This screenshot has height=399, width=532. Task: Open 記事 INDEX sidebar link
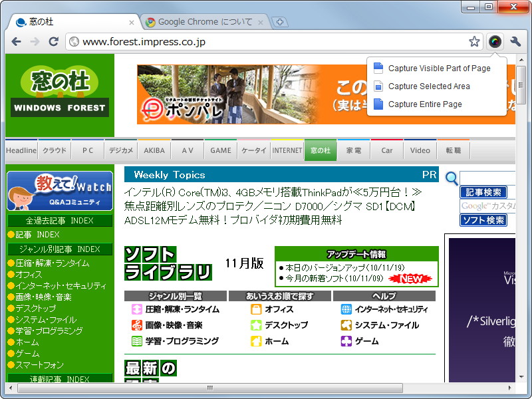37,235
